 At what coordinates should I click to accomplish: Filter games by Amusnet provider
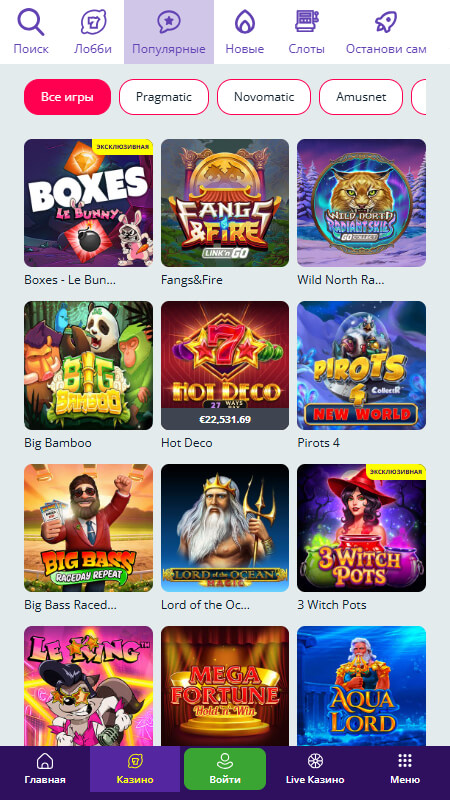coord(361,97)
